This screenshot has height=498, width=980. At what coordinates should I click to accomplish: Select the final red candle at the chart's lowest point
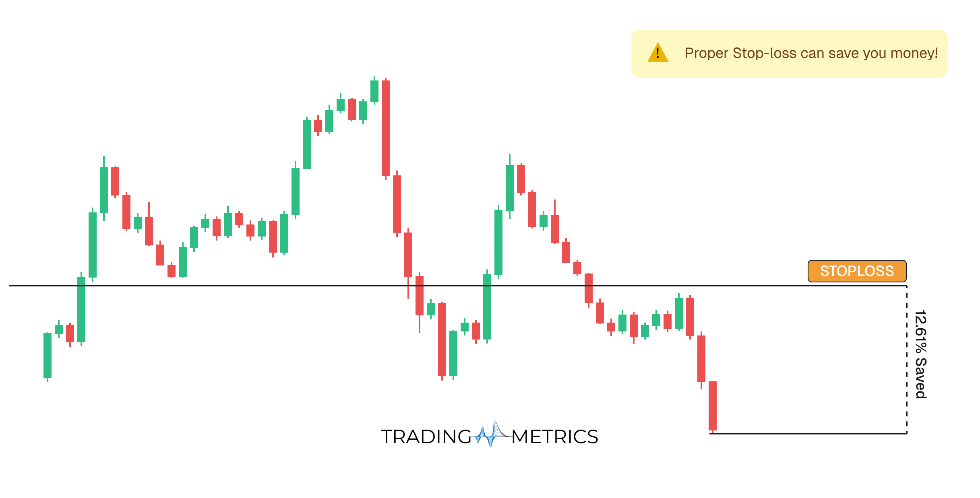coord(713,405)
